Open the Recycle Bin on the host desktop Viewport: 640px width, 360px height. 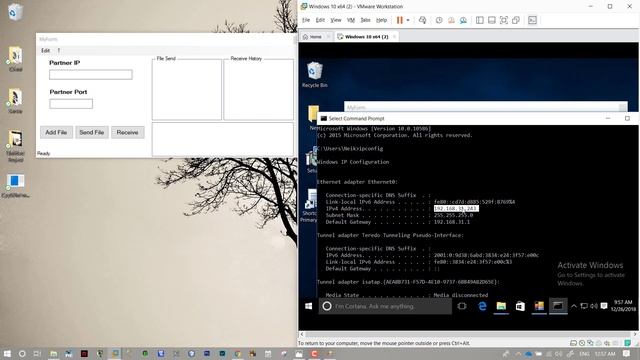click(x=15, y=12)
